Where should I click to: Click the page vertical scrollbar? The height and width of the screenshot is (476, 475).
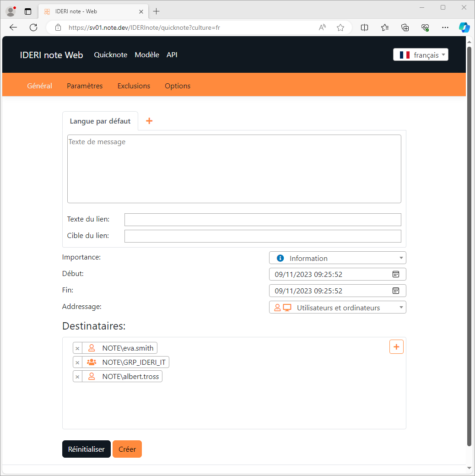[x=469, y=246]
